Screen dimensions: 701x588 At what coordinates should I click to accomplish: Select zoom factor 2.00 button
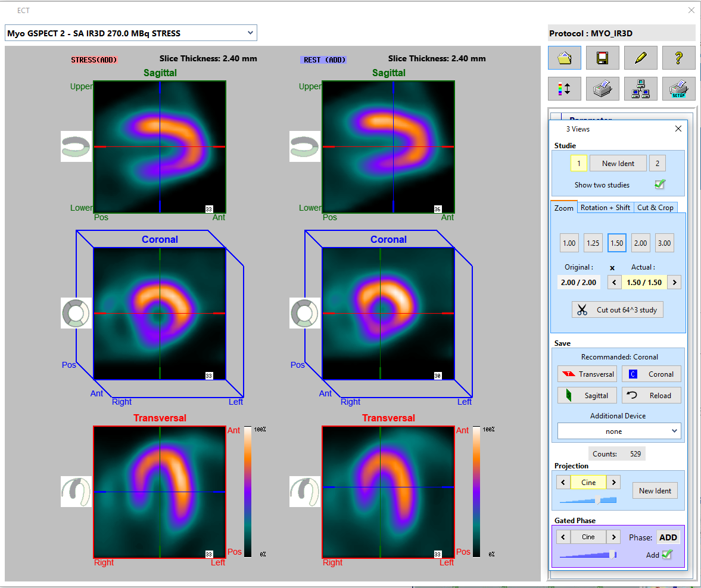640,243
